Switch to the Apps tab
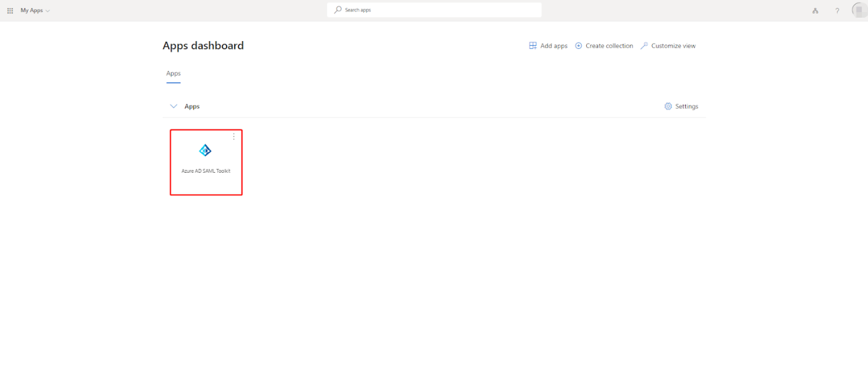The image size is (868, 367). point(173,73)
